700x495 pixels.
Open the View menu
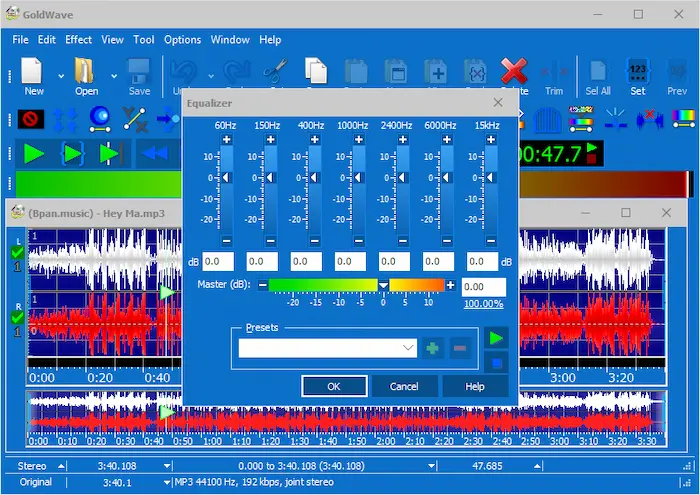(x=112, y=40)
